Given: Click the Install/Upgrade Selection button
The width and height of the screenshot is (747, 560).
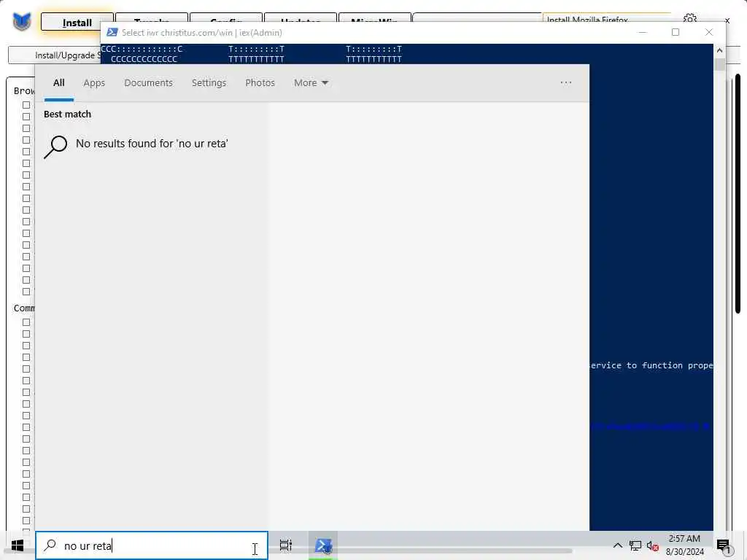Looking at the screenshot, I should pos(55,55).
